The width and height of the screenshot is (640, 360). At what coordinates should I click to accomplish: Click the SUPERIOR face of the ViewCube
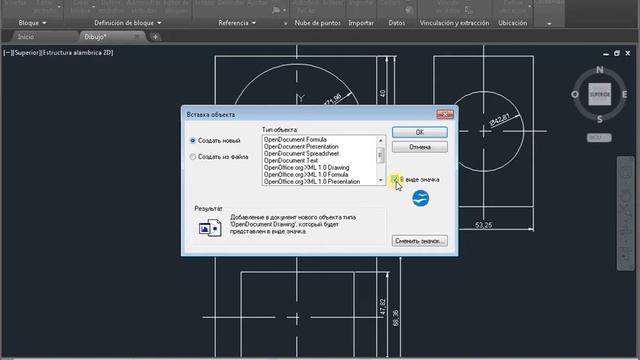[600, 94]
